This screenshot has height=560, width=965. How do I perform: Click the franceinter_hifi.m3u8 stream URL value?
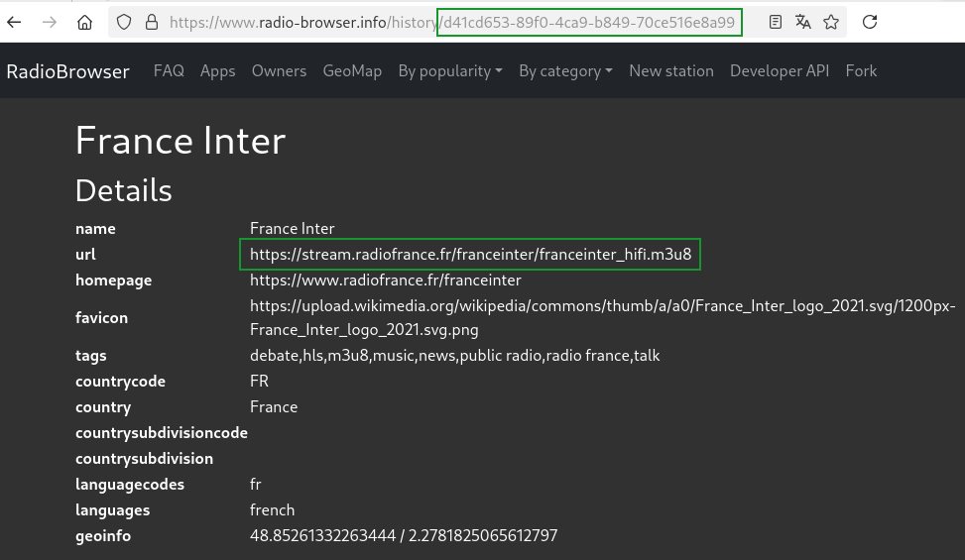click(x=471, y=255)
